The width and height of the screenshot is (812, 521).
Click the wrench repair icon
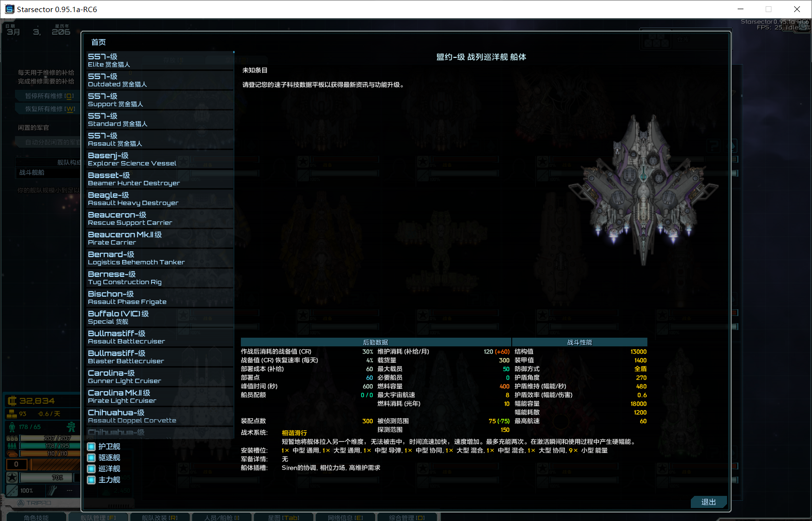53,491
